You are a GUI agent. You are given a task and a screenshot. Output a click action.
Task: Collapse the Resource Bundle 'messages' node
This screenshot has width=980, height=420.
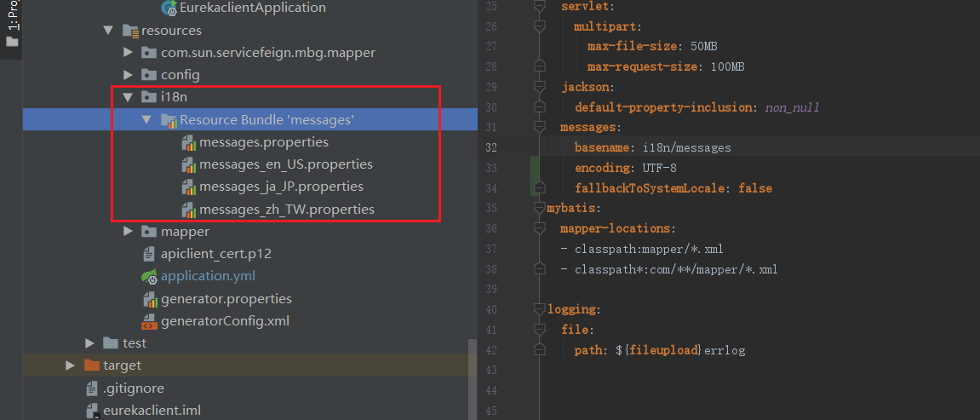(147, 119)
